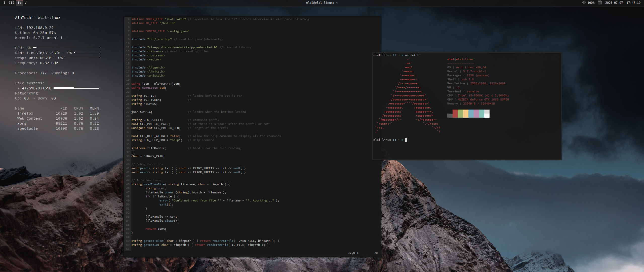Click the Processes: 177 line in conky
The width and height of the screenshot is (644, 272).
[31, 73]
